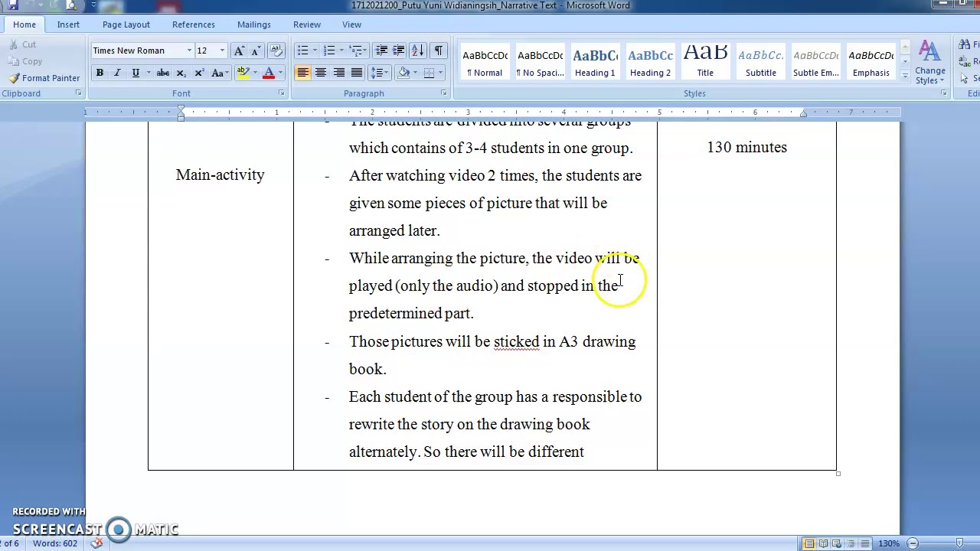The image size is (980, 551).
Task: Switch to the View tab
Action: pyautogui.click(x=351, y=24)
